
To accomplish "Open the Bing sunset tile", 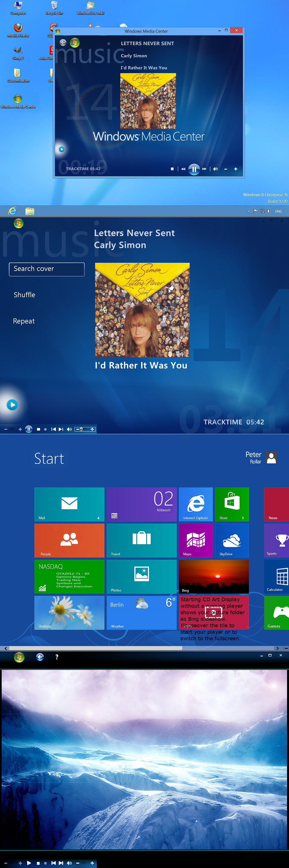I will 214,576.
